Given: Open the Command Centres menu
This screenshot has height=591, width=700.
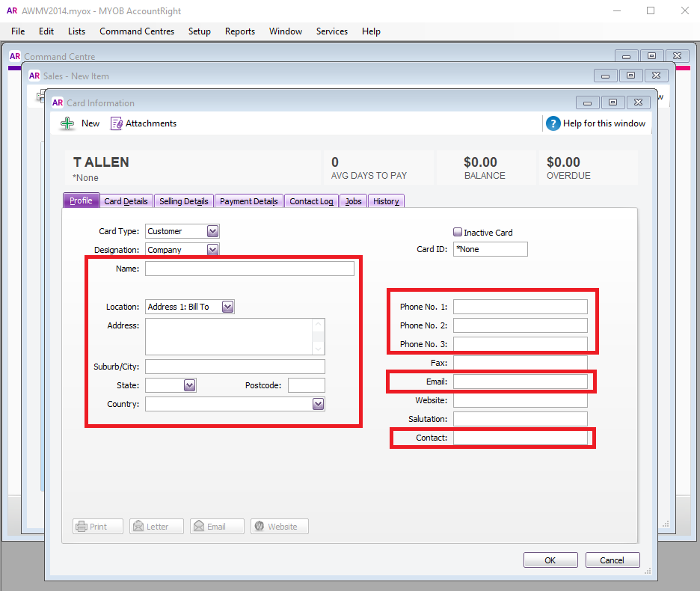Looking at the screenshot, I should tap(137, 31).
